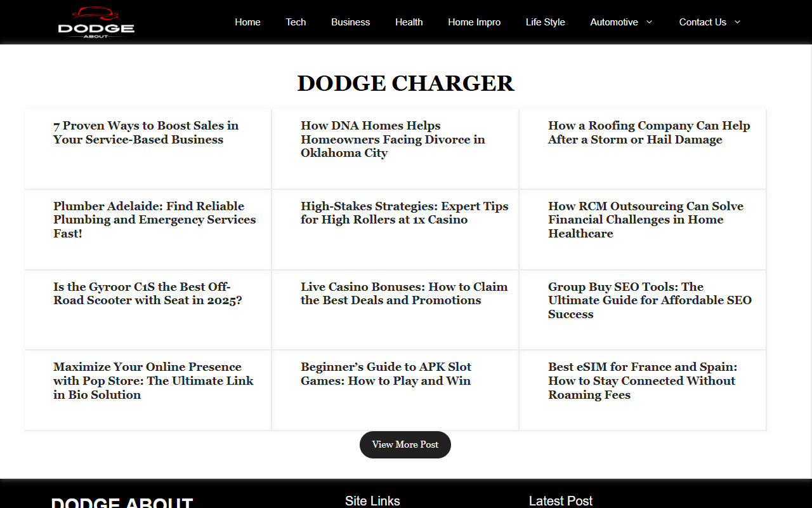
Task: Read the Best eSIM for France and Spain article
Action: 643,380
